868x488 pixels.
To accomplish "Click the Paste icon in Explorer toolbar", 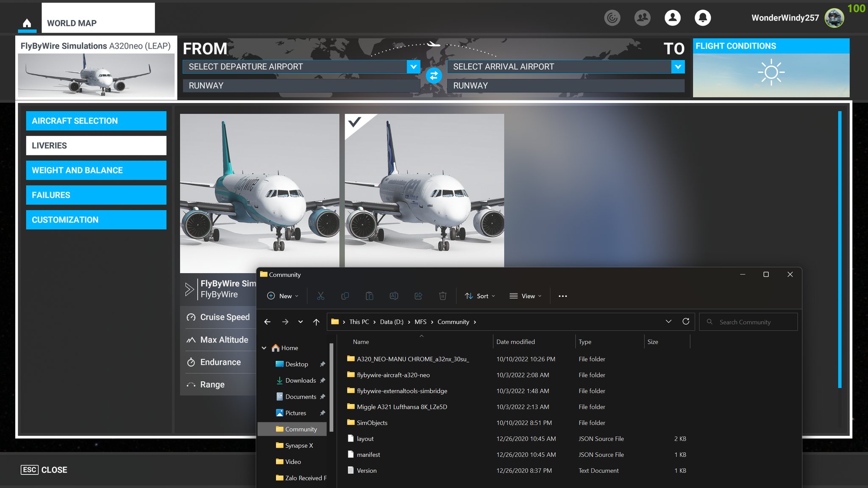I will [370, 296].
